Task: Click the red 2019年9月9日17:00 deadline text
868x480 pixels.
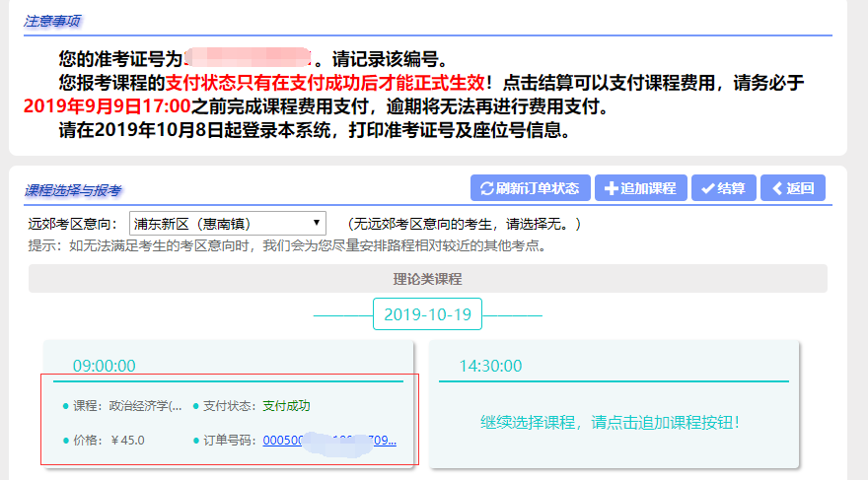Action: pos(107,106)
